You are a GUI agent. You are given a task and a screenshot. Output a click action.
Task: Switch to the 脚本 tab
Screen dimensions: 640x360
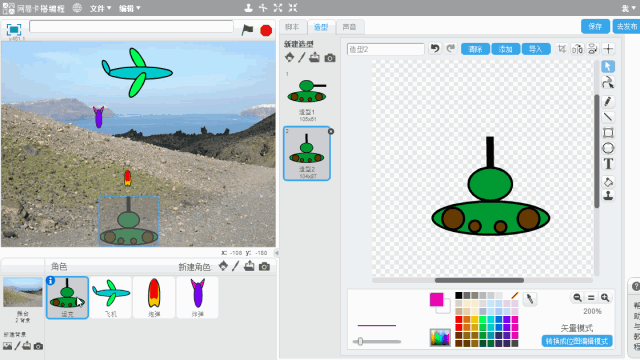click(x=292, y=27)
